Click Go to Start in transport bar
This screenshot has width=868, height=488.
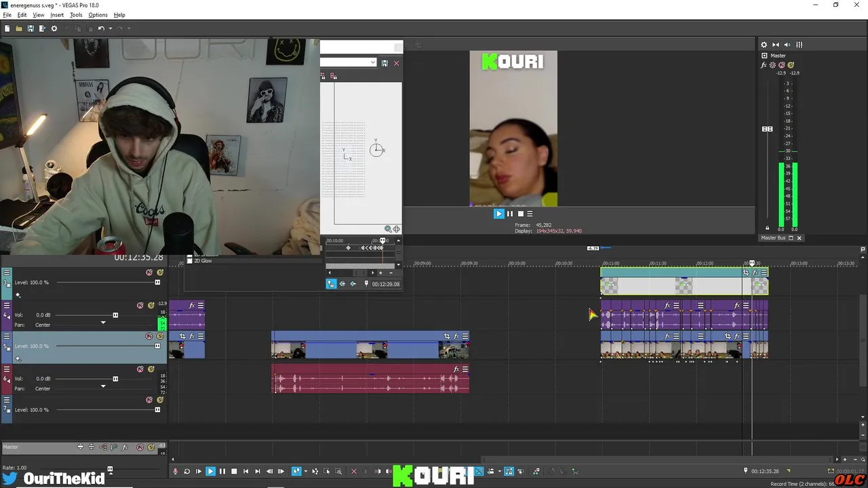pos(245,471)
